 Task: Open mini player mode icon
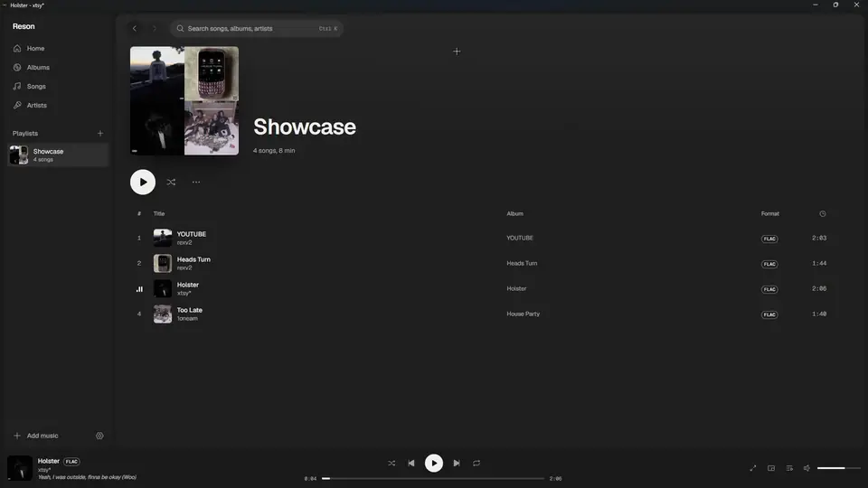[771, 468]
